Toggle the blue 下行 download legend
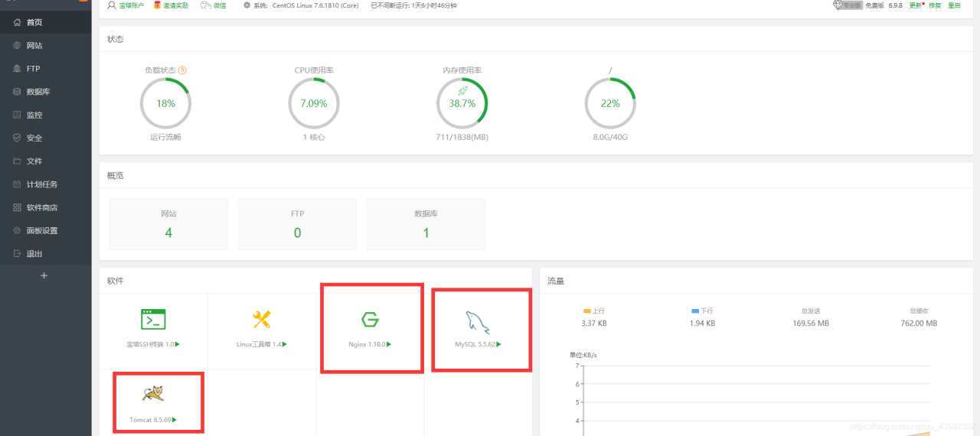 702,311
